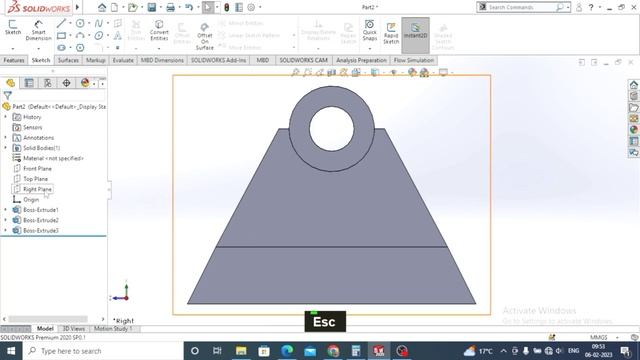
Task: Click the Rebuild traffic light icon
Action: [227, 7]
